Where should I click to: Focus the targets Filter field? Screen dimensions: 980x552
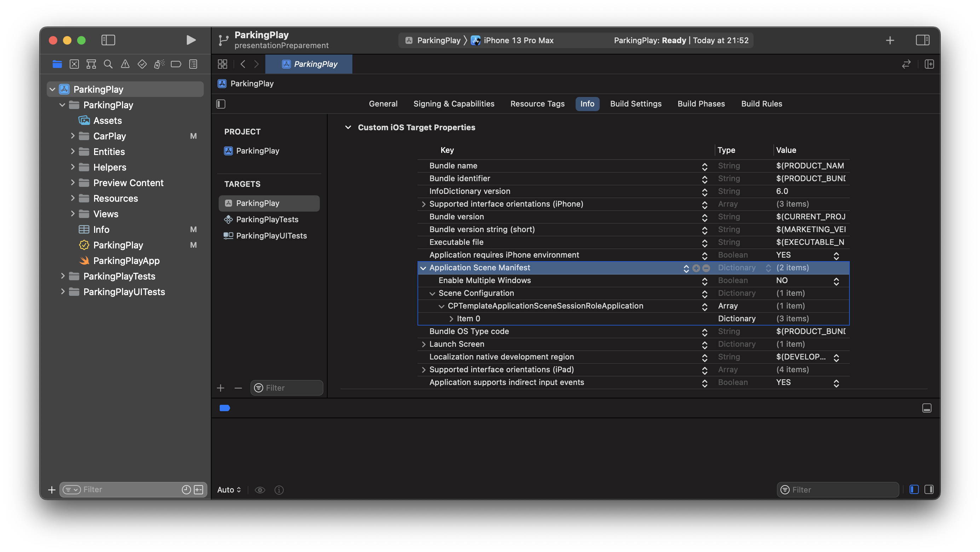click(x=287, y=388)
